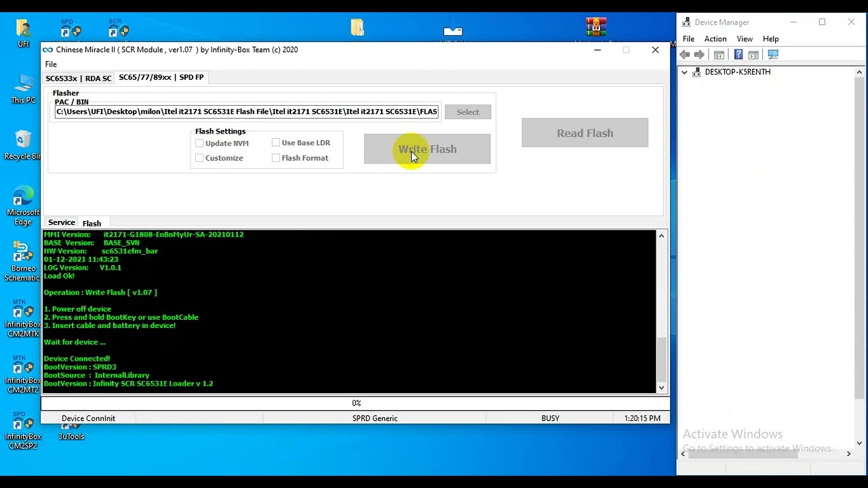This screenshot has width=868, height=488.
Task: Click "BUSY" status bar text
Action: (550, 418)
